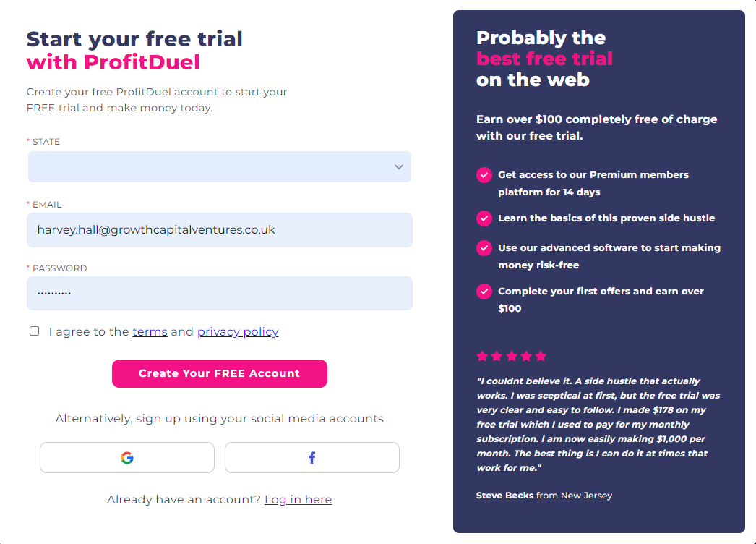The image size is (756, 544).
Task: Click the checkmark beside the advanced software benefit
Action: click(484, 248)
